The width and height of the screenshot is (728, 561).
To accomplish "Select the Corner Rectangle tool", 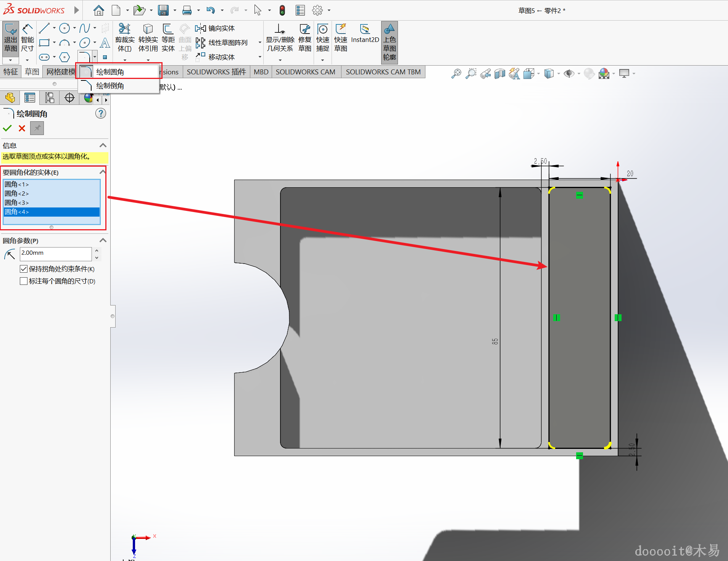I will [x=44, y=43].
